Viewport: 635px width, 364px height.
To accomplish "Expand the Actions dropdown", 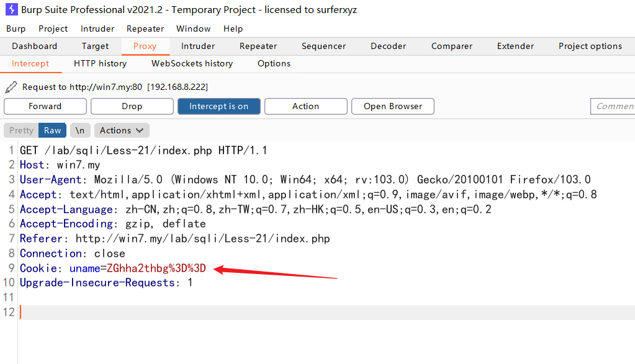I will click(x=122, y=130).
